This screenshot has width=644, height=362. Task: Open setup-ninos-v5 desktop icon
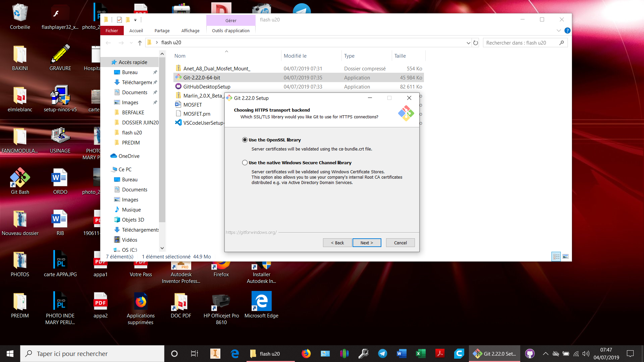[60, 99]
